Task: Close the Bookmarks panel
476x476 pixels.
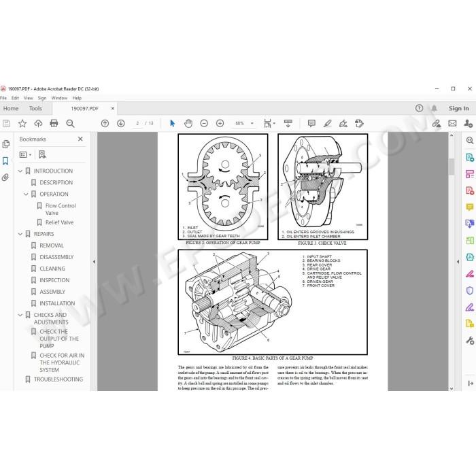Action: 80,139
